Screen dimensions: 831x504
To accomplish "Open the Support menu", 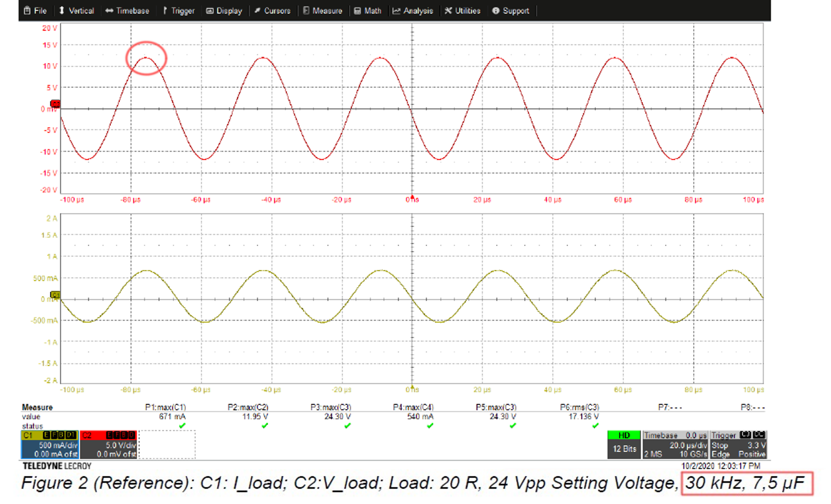I will pyautogui.click(x=511, y=11).
